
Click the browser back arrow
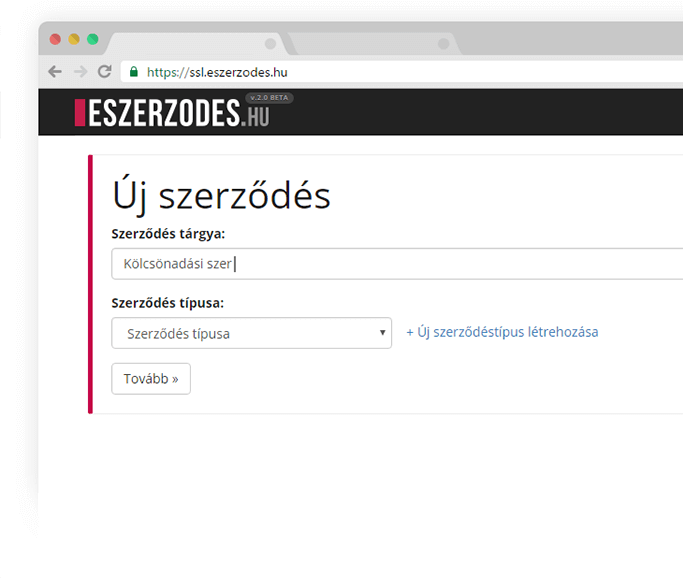(55, 72)
